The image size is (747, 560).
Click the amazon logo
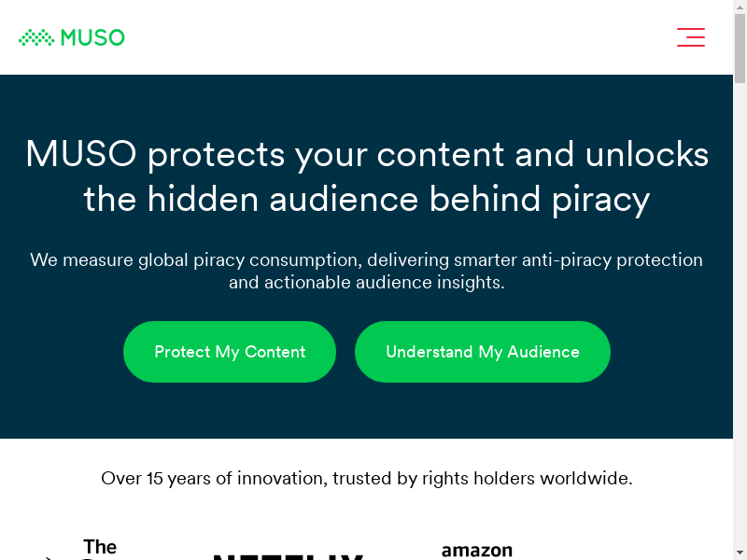477,551
